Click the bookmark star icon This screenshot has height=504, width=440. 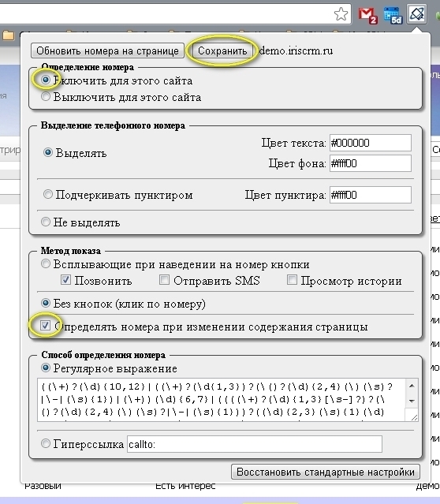point(341,14)
